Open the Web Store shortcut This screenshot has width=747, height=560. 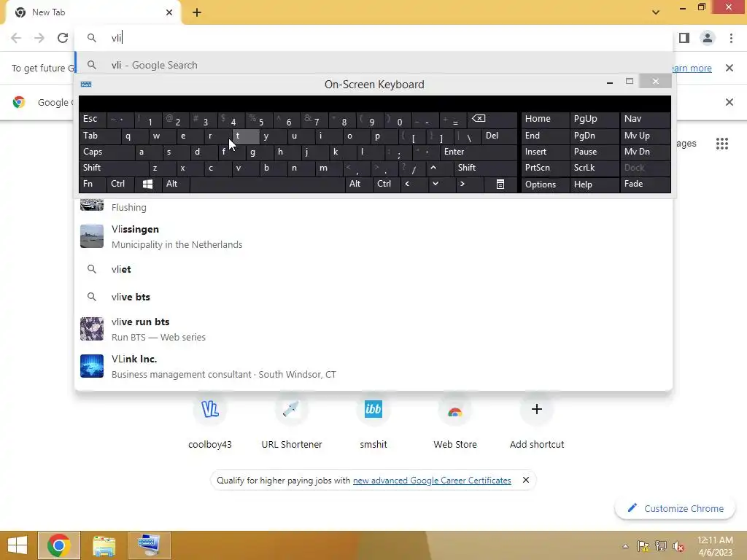pyautogui.click(x=455, y=422)
